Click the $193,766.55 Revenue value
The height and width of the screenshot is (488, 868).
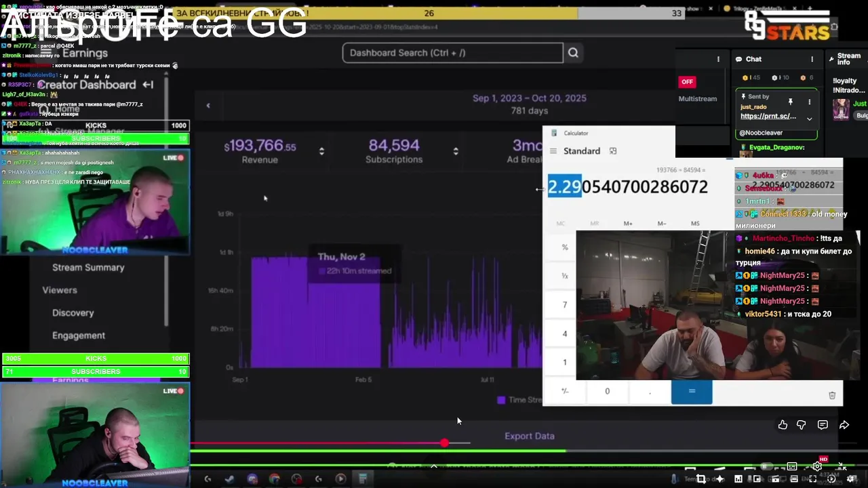coord(260,146)
